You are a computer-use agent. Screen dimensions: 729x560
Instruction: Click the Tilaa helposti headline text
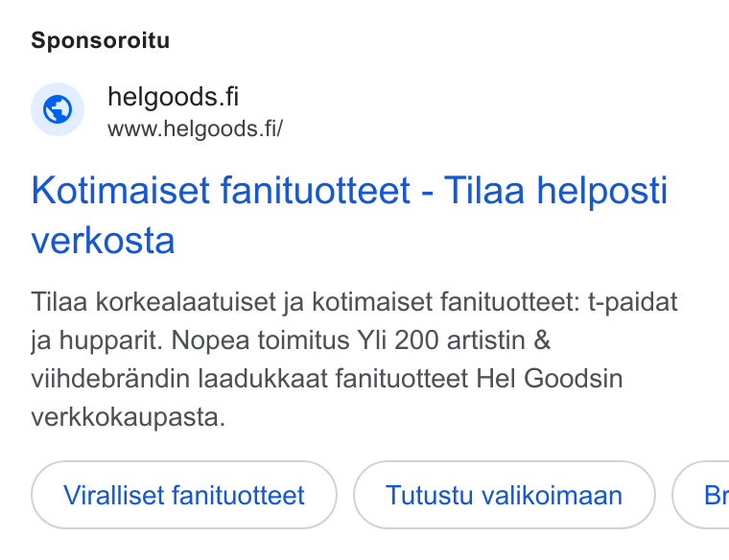pos(555,190)
